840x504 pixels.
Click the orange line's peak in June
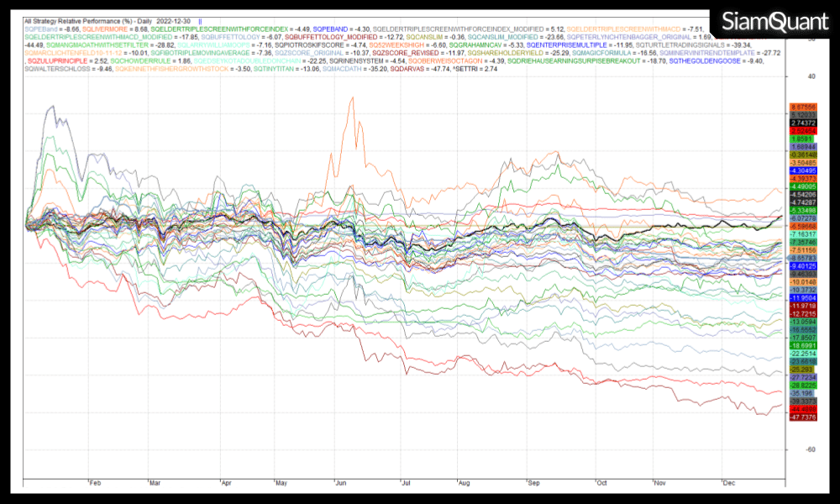pos(352,98)
